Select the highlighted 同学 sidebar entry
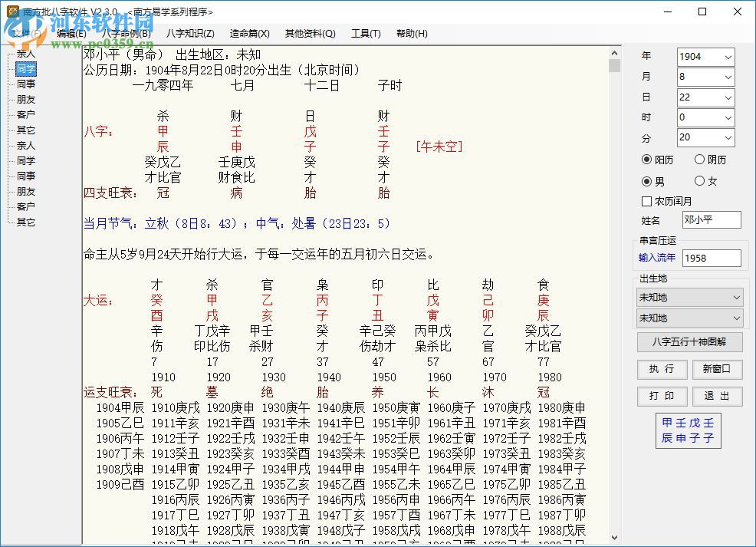The height and width of the screenshot is (547, 756). pos(25,68)
